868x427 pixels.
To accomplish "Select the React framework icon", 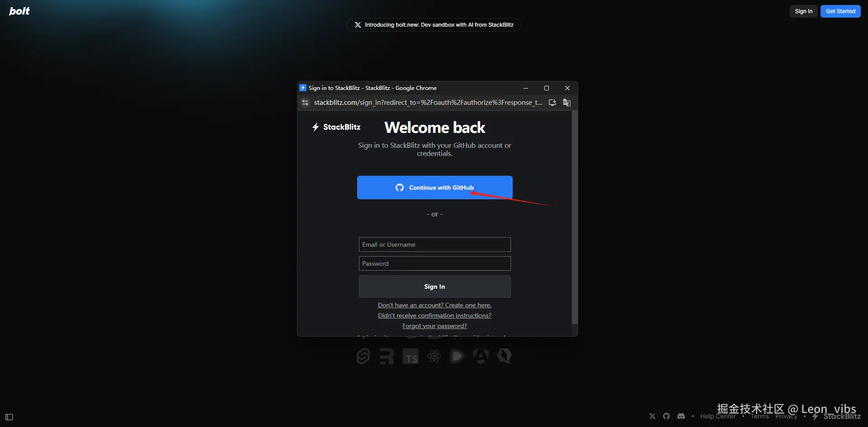I will click(434, 356).
